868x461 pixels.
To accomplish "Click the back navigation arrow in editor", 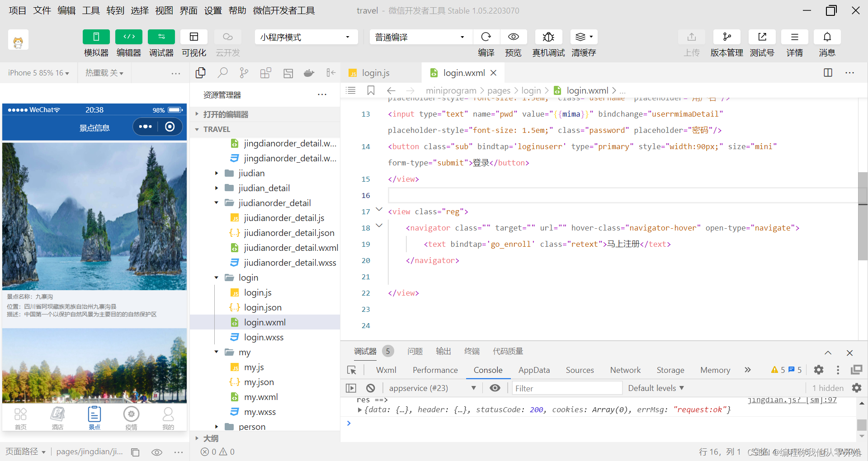I will [392, 90].
